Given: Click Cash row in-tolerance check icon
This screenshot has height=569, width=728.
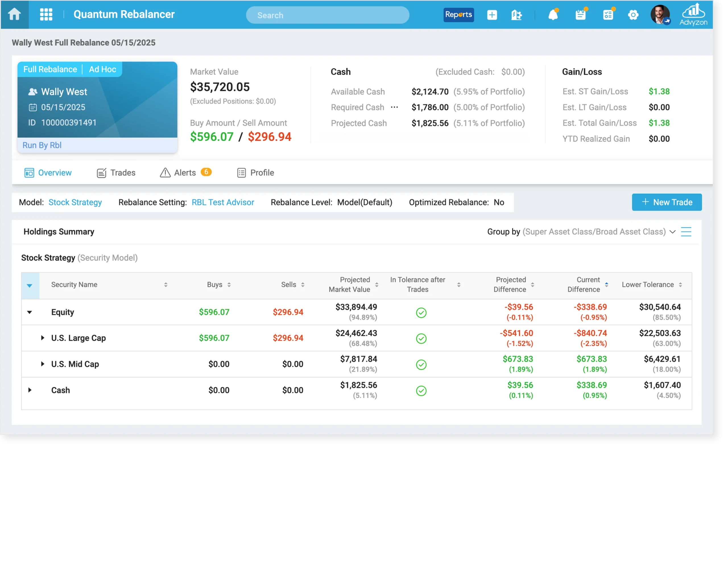Looking at the screenshot, I should pyautogui.click(x=421, y=391).
